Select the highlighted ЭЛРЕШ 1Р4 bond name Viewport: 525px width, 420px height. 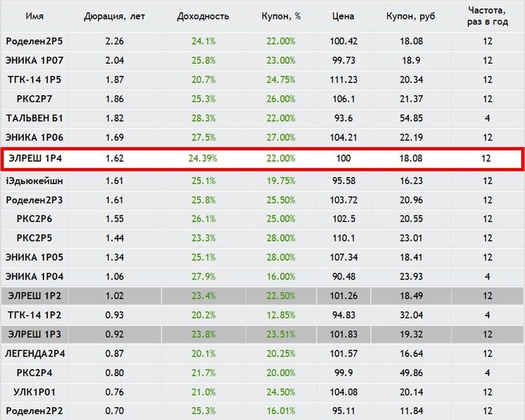click(35, 158)
